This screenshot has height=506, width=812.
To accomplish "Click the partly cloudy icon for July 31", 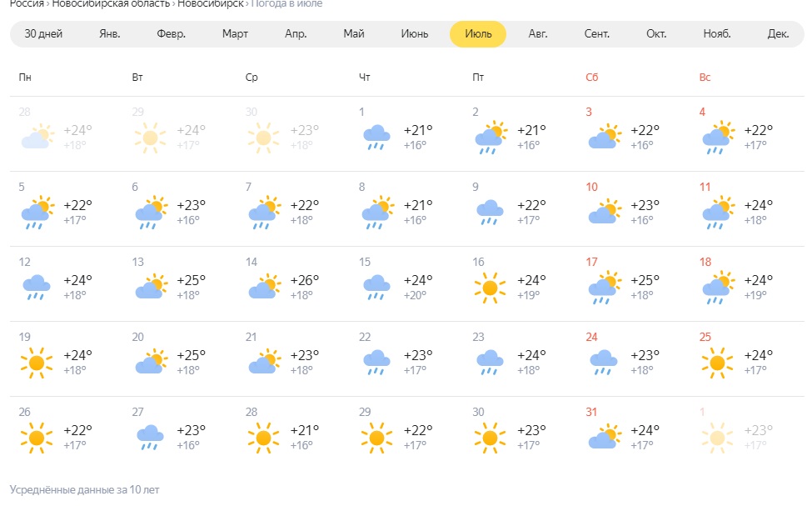I will pos(603,437).
